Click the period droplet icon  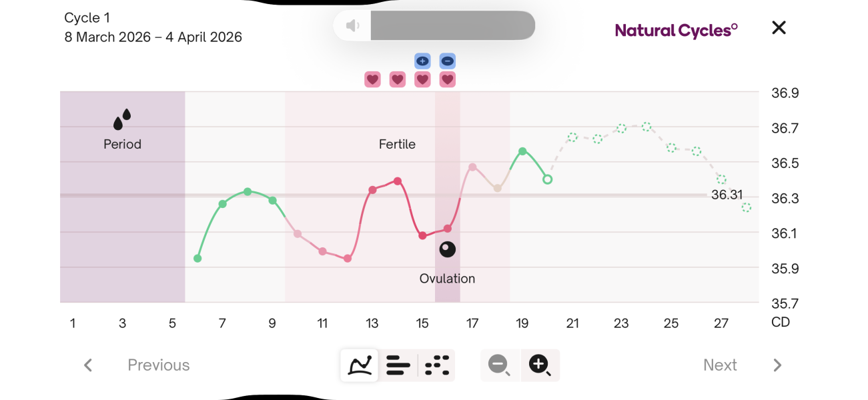121,120
